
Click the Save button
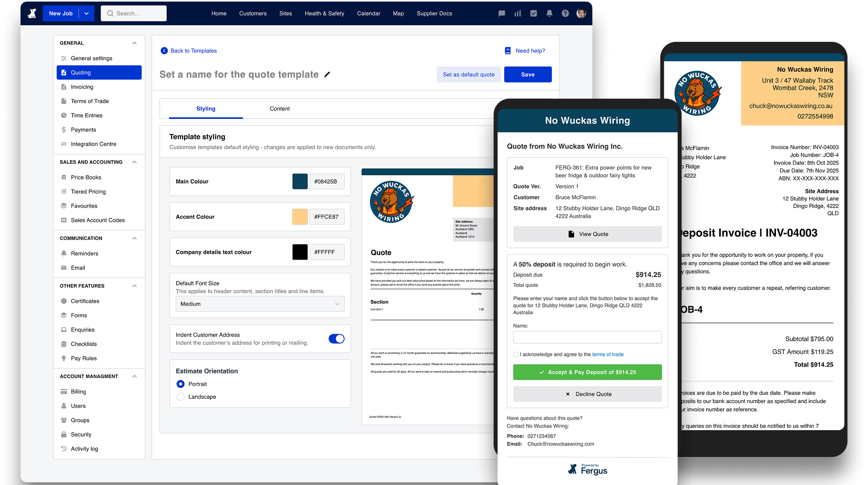(528, 75)
